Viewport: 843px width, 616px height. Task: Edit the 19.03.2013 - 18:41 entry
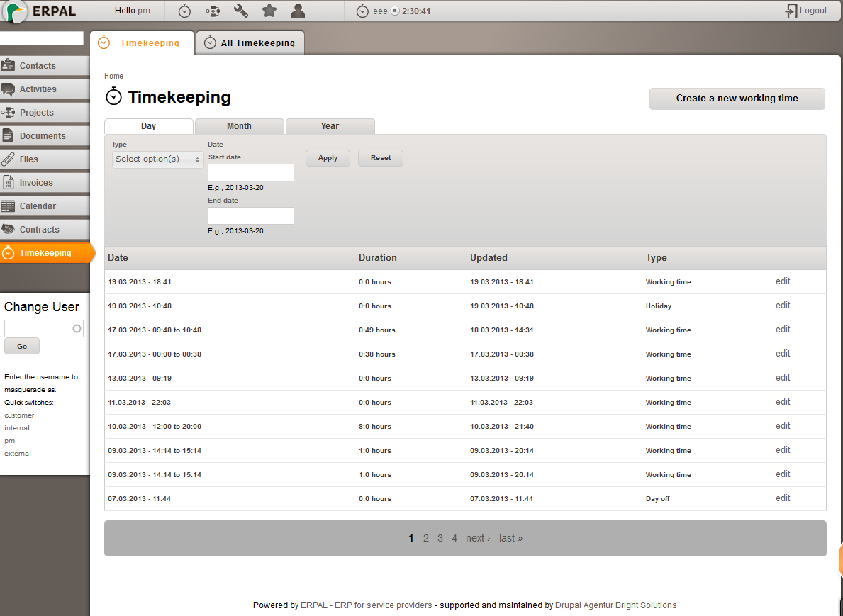[783, 281]
